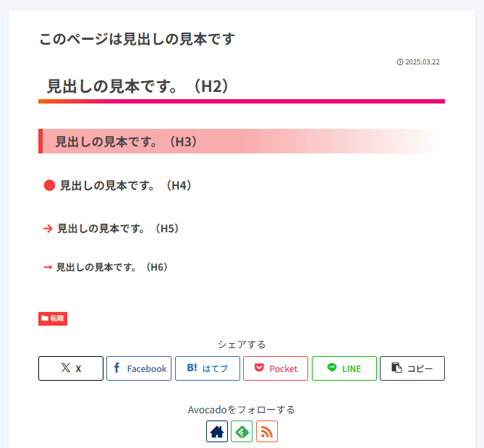
Task: Click the 2025.03.22 post date
Action: (x=423, y=62)
